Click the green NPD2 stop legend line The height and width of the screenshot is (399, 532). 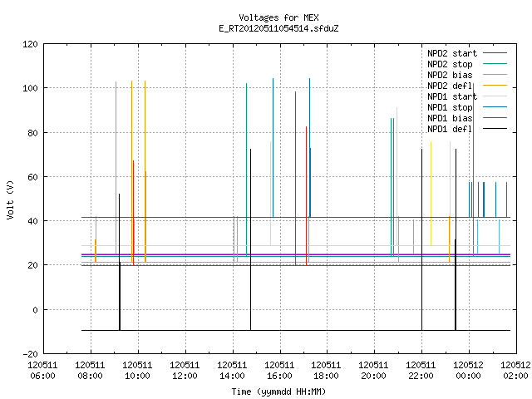tap(495, 64)
